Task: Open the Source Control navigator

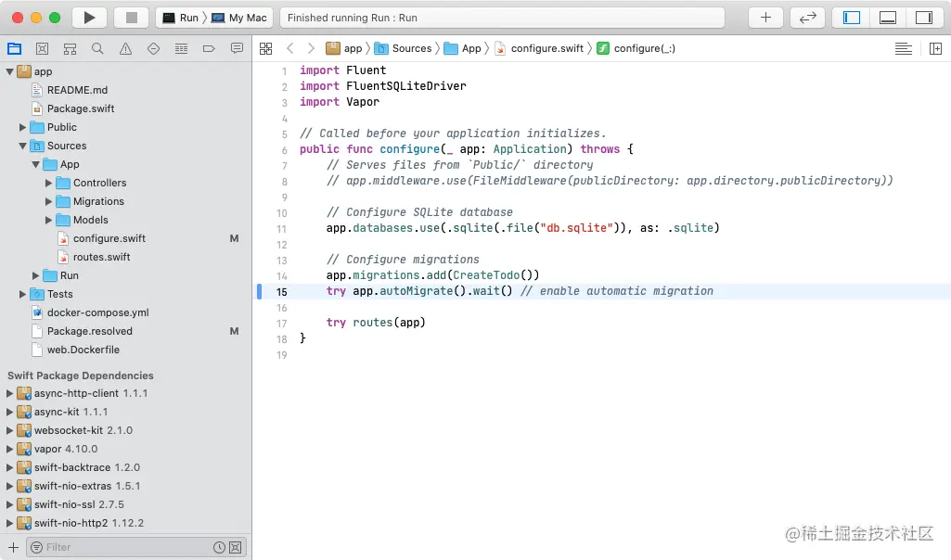Action: [x=42, y=48]
